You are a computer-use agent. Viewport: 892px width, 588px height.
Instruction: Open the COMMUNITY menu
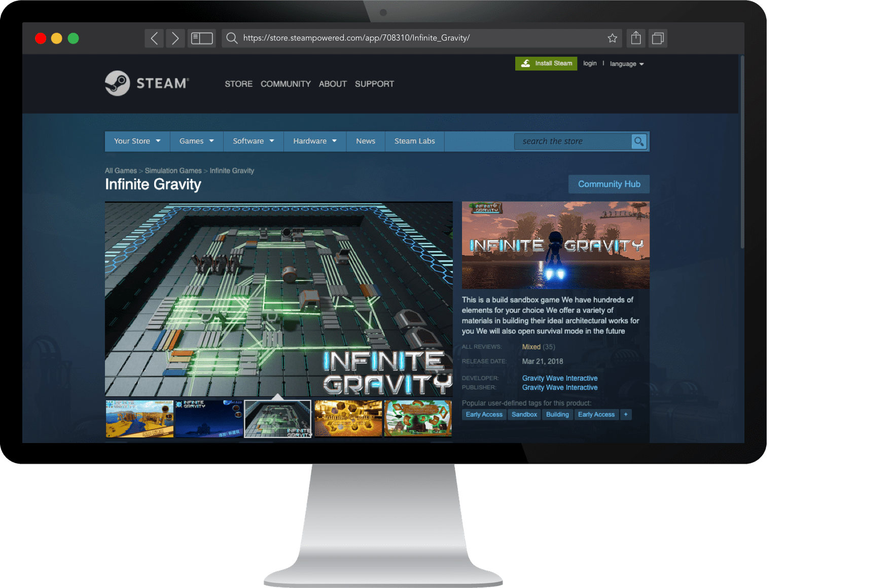click(286, 84)
